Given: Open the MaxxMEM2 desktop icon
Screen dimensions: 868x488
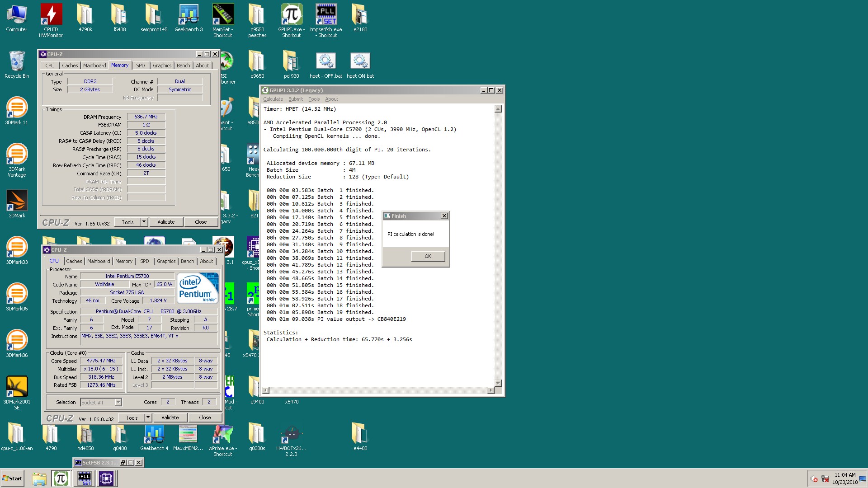Looking at the screenshot, I should point(188,437).
